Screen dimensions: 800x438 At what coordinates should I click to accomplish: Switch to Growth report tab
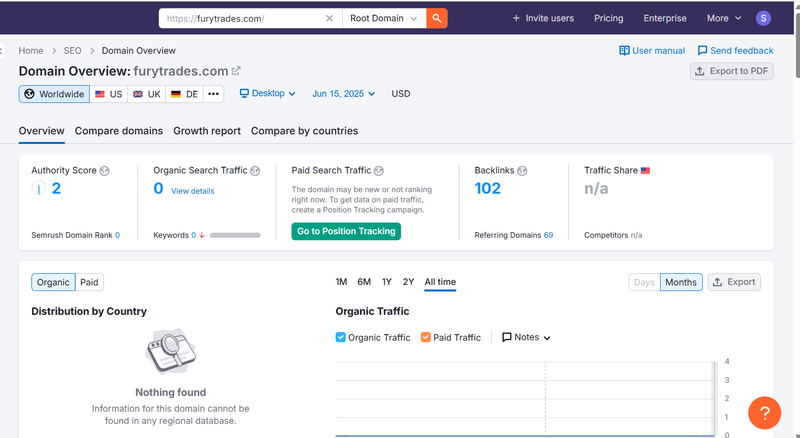(x=207, y=131)
